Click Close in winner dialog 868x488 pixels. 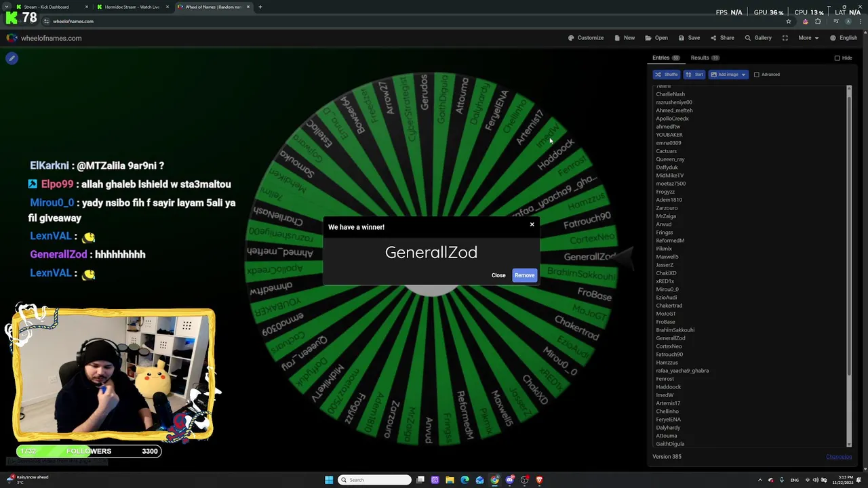point(498,275)
